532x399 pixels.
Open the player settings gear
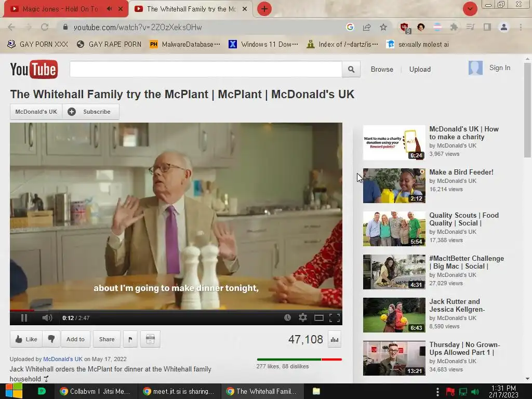[x=303, y=318]
